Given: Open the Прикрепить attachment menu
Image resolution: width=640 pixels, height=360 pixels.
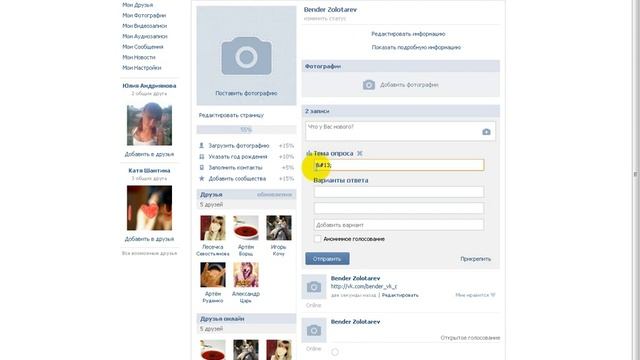Looking at the screenshot, I should [476, 259].
